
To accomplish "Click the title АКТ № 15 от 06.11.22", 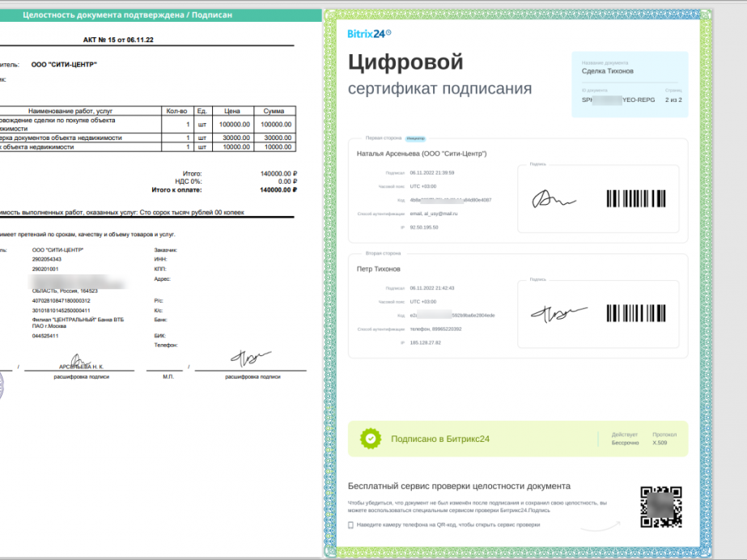I will [x=118, y=40].
